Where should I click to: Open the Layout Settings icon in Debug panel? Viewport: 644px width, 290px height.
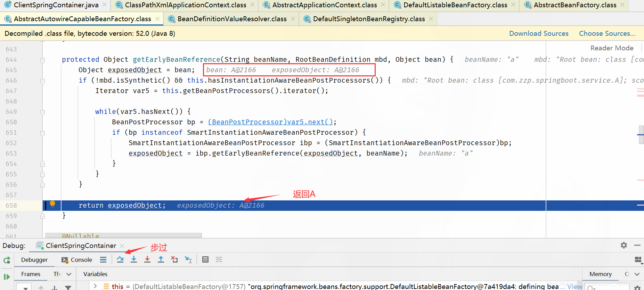click(x=638, y=260)
